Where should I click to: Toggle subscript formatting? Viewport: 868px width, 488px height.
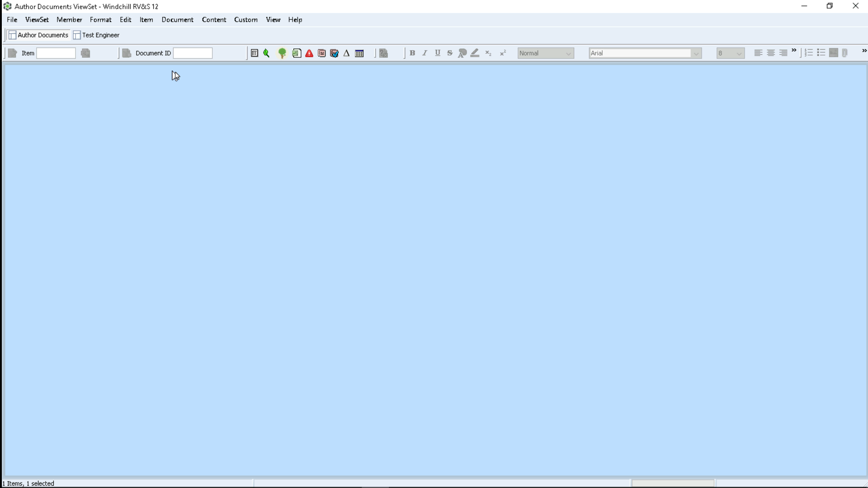point(488,53)
